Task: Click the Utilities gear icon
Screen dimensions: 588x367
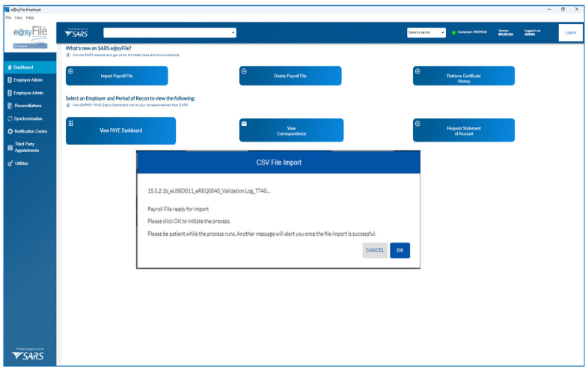Action: click(x=9, y=163)
